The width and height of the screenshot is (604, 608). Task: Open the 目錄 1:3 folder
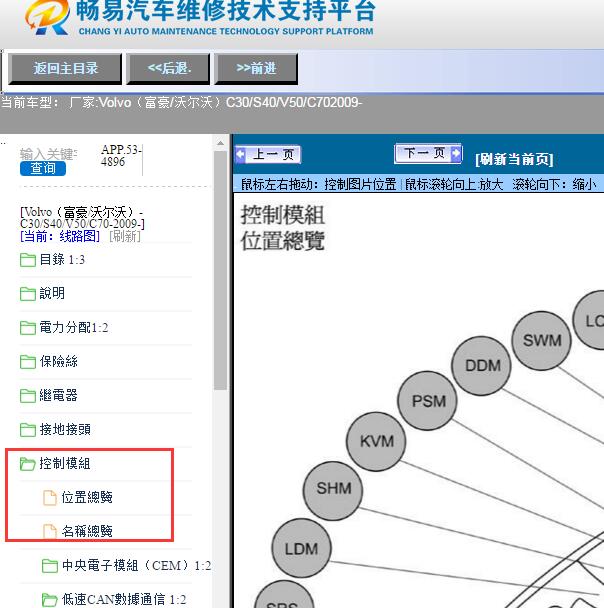pyautogui.click(x=62, y=260)
